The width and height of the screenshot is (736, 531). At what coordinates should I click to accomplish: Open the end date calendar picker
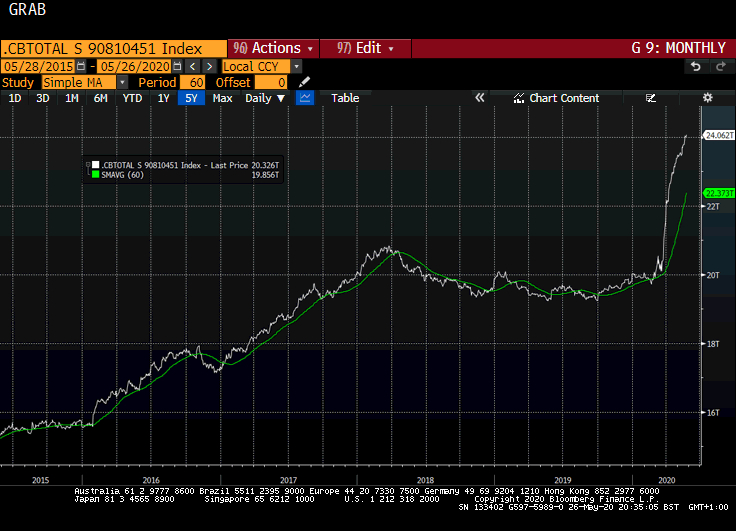click(x=177, y=66)
